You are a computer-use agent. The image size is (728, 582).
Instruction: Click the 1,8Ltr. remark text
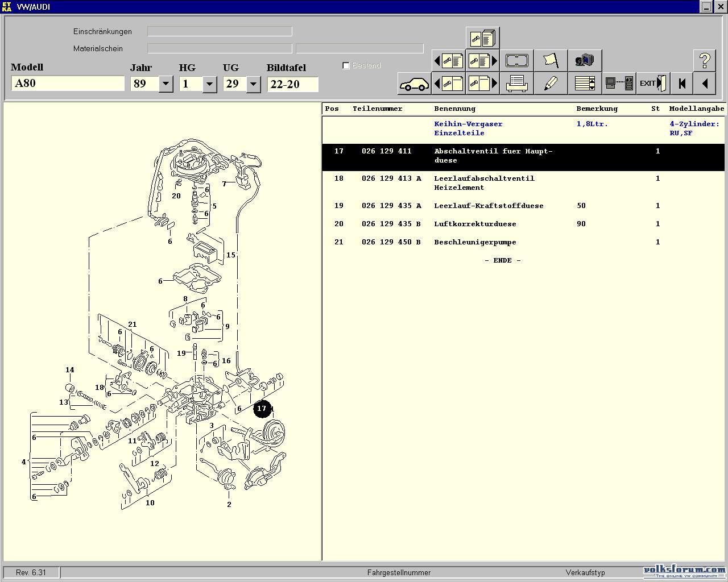click(592, 124)
